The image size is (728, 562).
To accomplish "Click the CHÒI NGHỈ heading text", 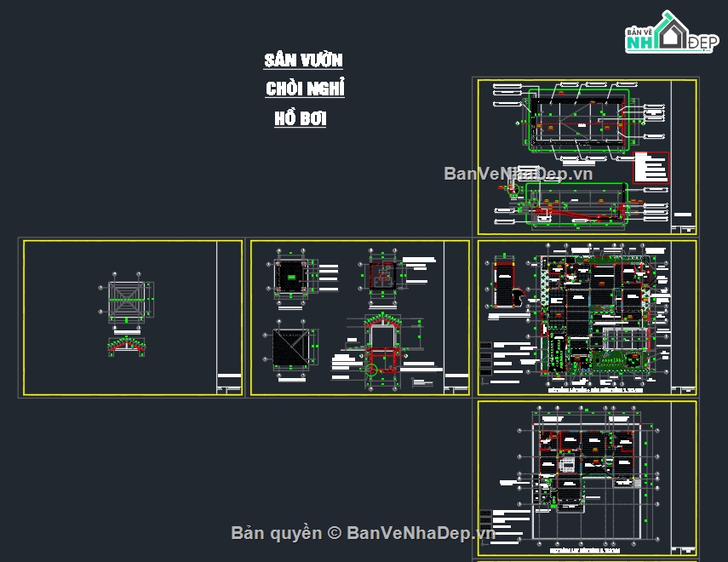I will point(305,89).
